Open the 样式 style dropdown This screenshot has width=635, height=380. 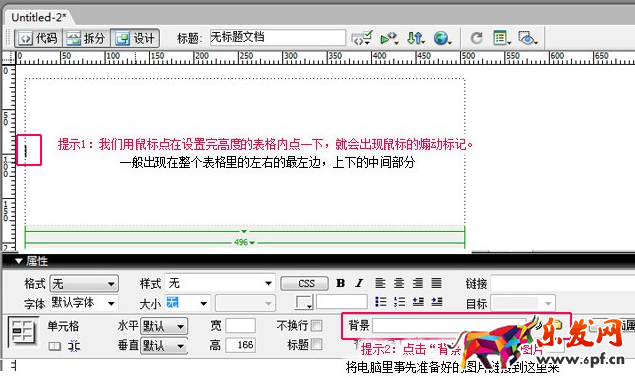coord(220,283)
